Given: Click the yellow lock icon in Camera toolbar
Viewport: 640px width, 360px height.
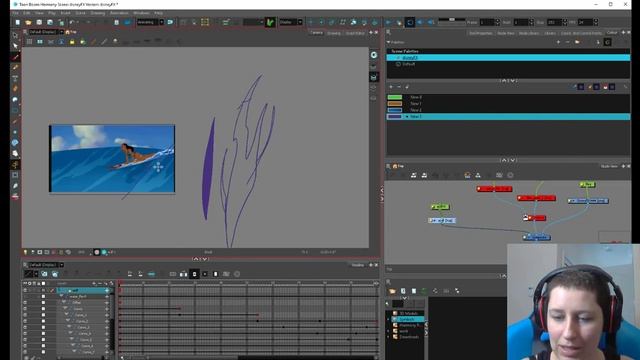Looking at the screenshot, I should (72, 42).
